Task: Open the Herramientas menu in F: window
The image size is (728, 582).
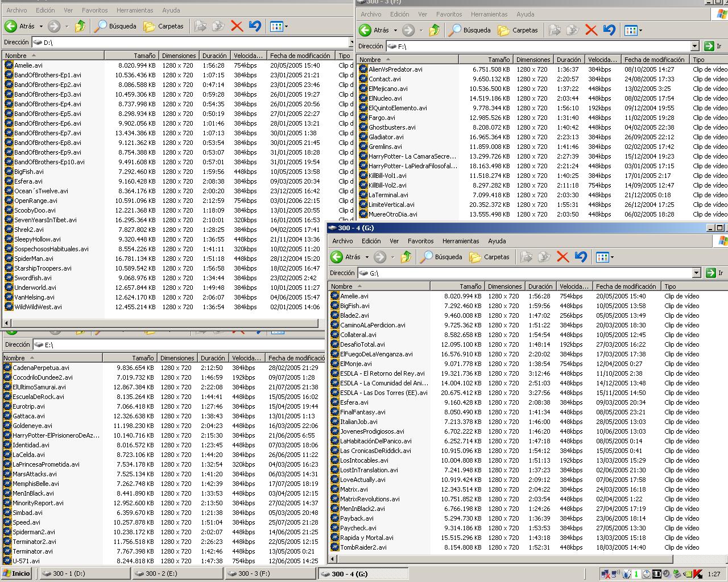Action: pyautogui.click(x=489, y=14)
